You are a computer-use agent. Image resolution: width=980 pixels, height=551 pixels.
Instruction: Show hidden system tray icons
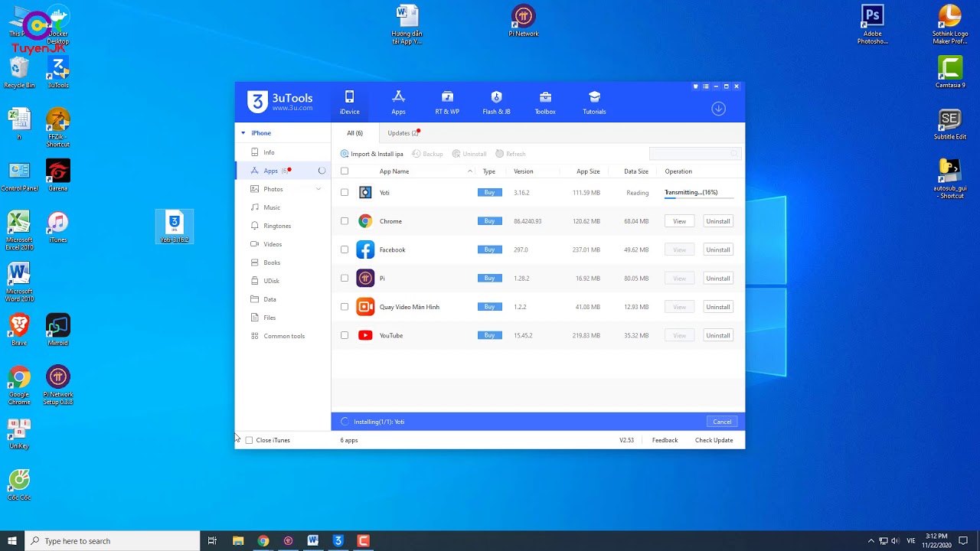(871, 541)
